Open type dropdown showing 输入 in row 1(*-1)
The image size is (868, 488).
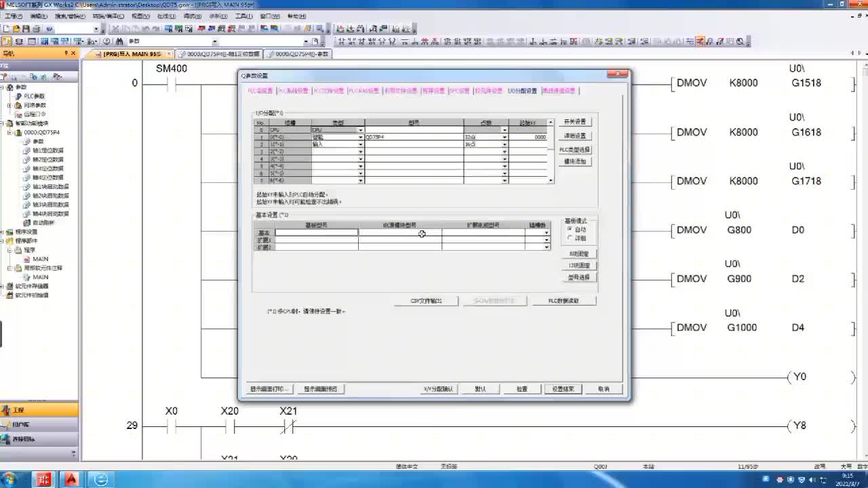pyautogui.click(x=360, y=144)
